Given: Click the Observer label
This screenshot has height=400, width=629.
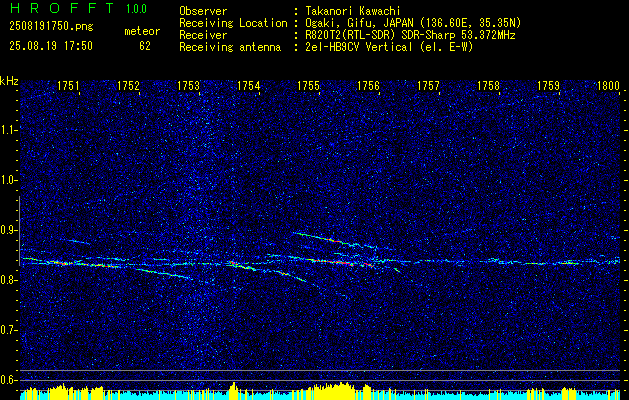Looking at the screenshot, I should pos(203,11).
